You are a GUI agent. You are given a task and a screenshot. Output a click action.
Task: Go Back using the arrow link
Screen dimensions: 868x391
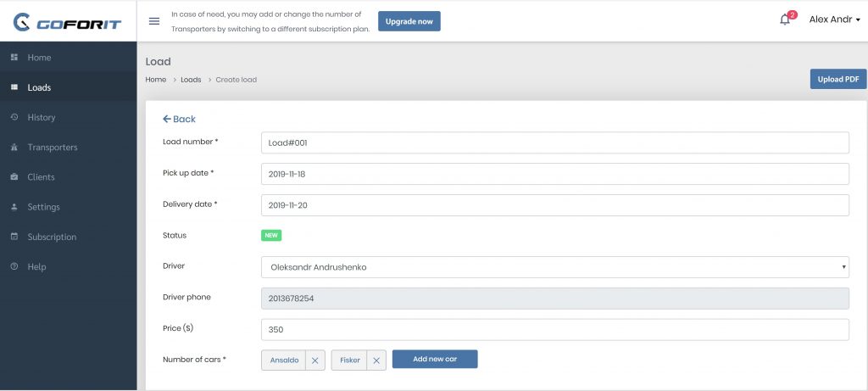pyautogui.click(x=179, y=119)
